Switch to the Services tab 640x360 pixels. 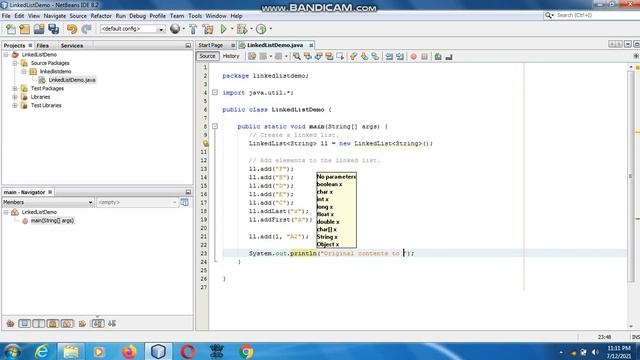tap(72, 46)
